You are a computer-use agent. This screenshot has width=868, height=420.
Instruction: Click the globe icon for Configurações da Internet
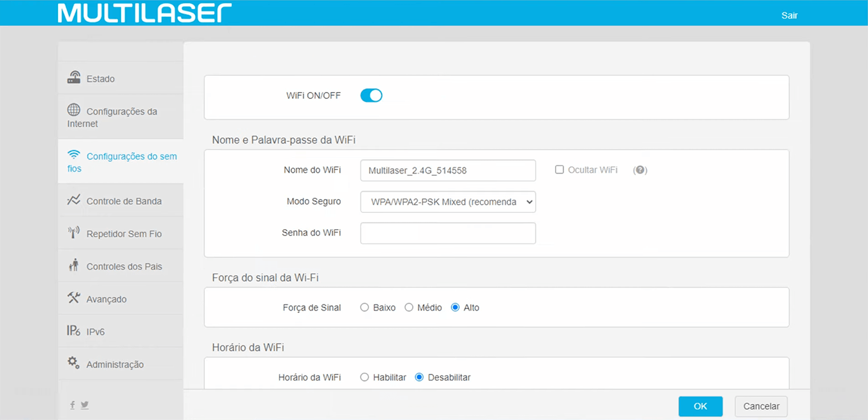tap(73, 110)
